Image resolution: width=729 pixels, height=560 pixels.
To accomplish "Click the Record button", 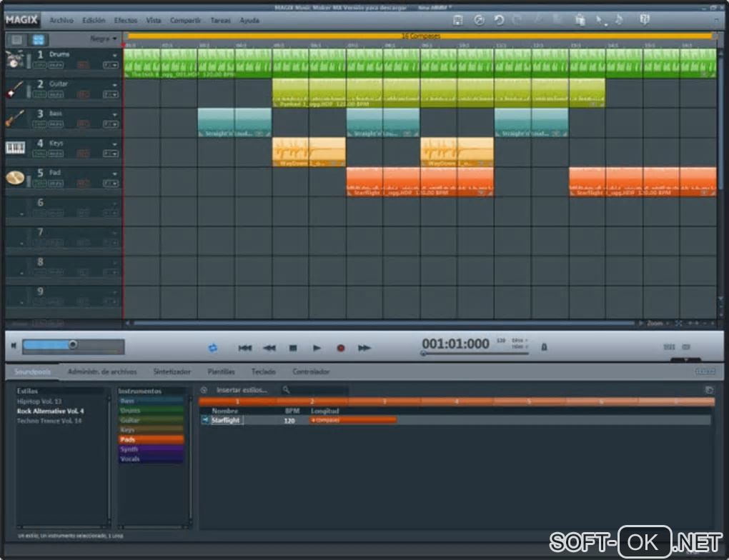I will point(340,348).
